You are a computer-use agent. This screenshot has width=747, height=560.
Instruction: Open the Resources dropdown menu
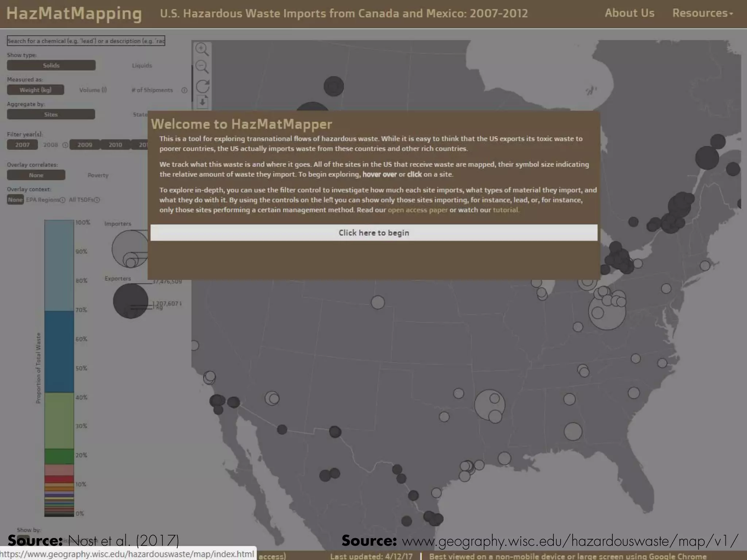(702, 13)
